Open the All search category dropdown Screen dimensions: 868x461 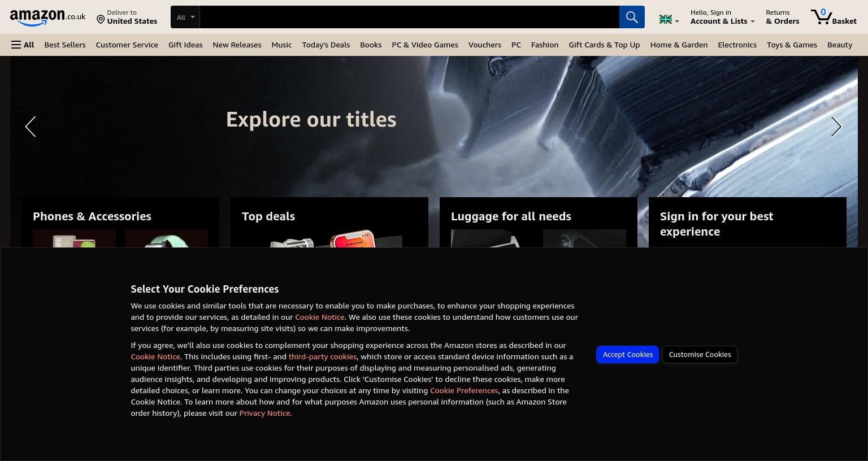point(185,17)
